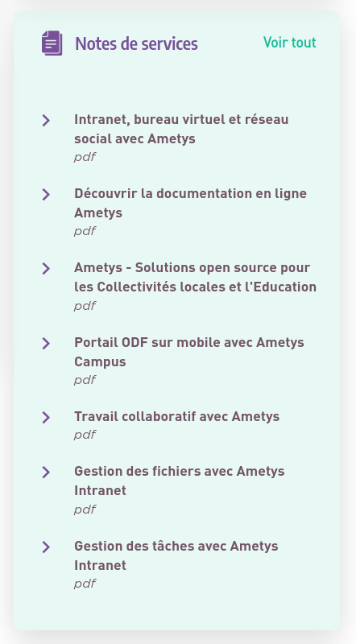
Task: Click chevron next to Ametys - Solutions open source
Action: tap(46, 269)
